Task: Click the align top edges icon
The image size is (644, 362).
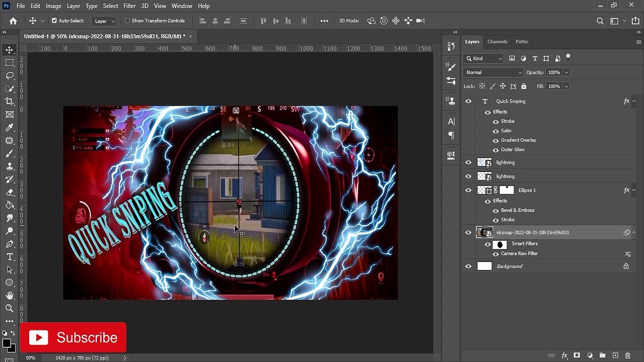Action: pos(263,21)
